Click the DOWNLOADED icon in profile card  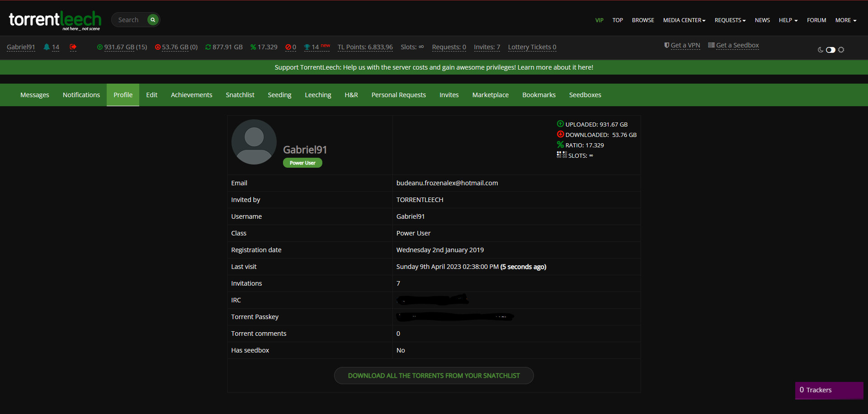point(560,134)
